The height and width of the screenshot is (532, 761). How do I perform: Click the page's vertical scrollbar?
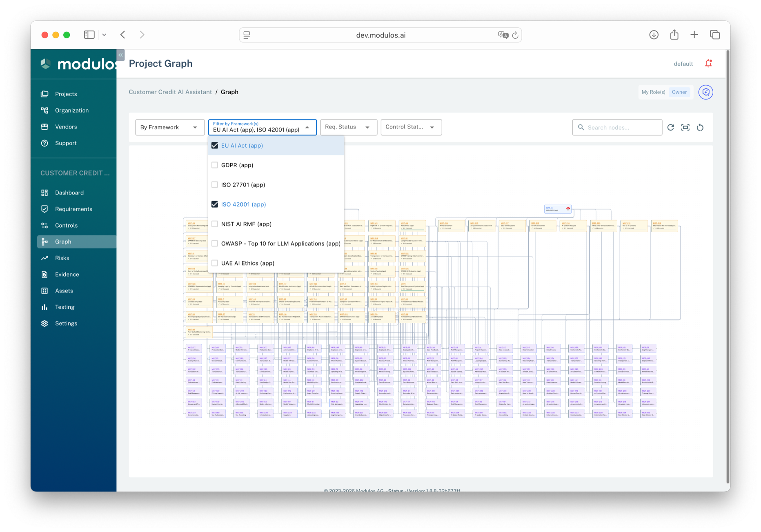coord(728,265)
